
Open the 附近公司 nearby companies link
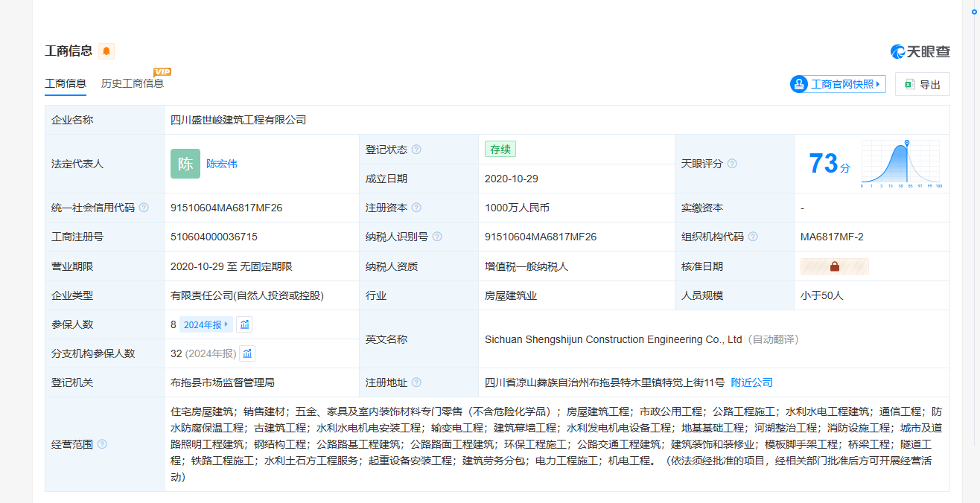pos(751,382)
